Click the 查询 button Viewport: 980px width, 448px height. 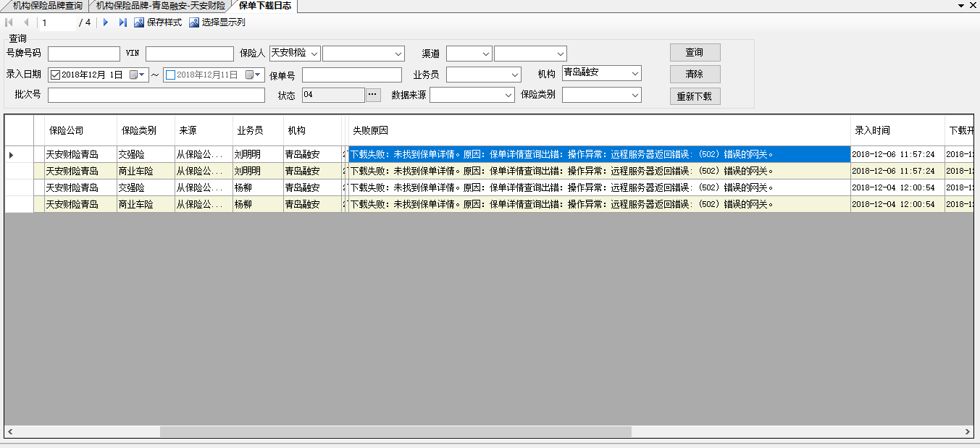point(695,52)
